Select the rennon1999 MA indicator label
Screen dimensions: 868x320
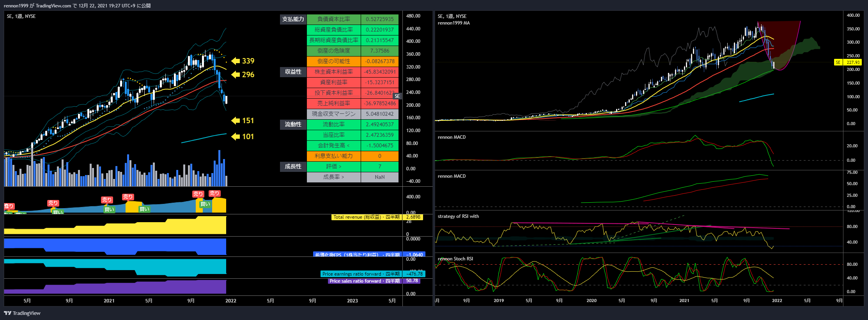[x=453, y=23]
